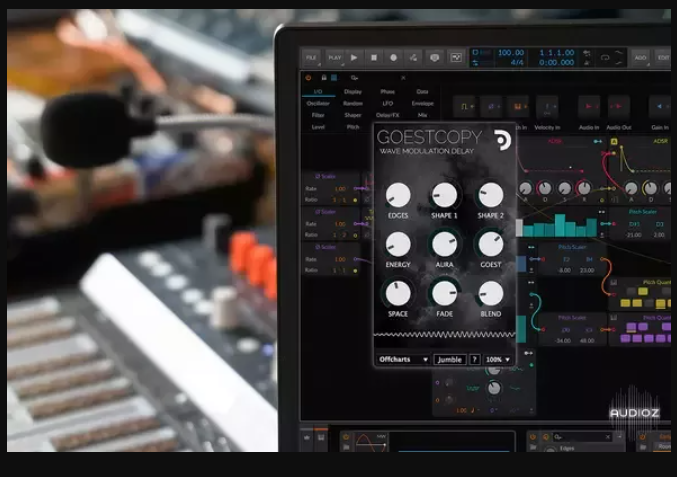Select the I/O module category tab
Image resolution: width=677 pixels, height=477 pixels.
[318, 92]
